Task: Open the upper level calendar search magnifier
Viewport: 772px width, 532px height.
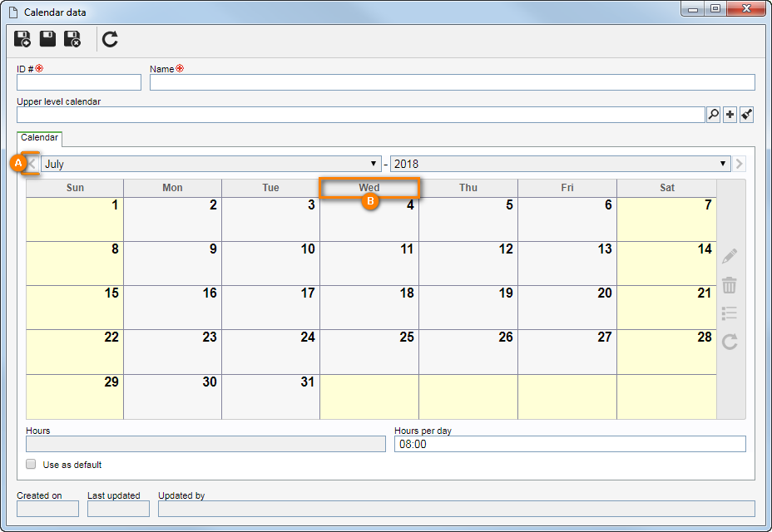Action: [713, 115]
